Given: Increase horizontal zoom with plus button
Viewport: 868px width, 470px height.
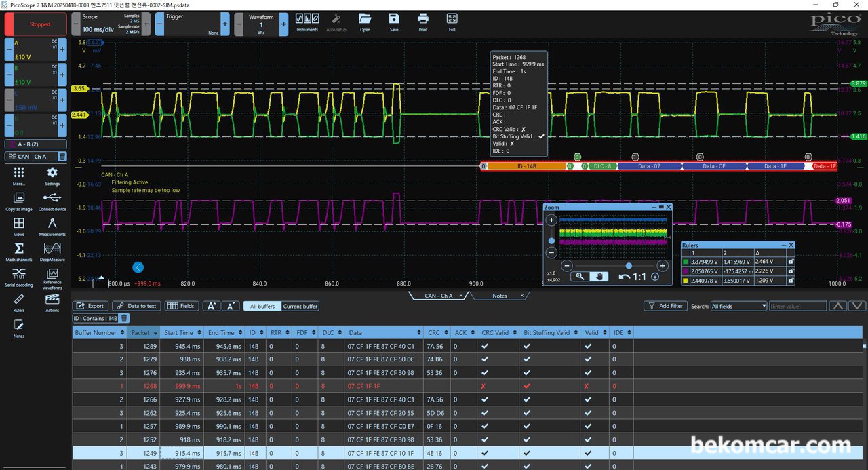Looking at the screenshot, I should click(663, 266).
